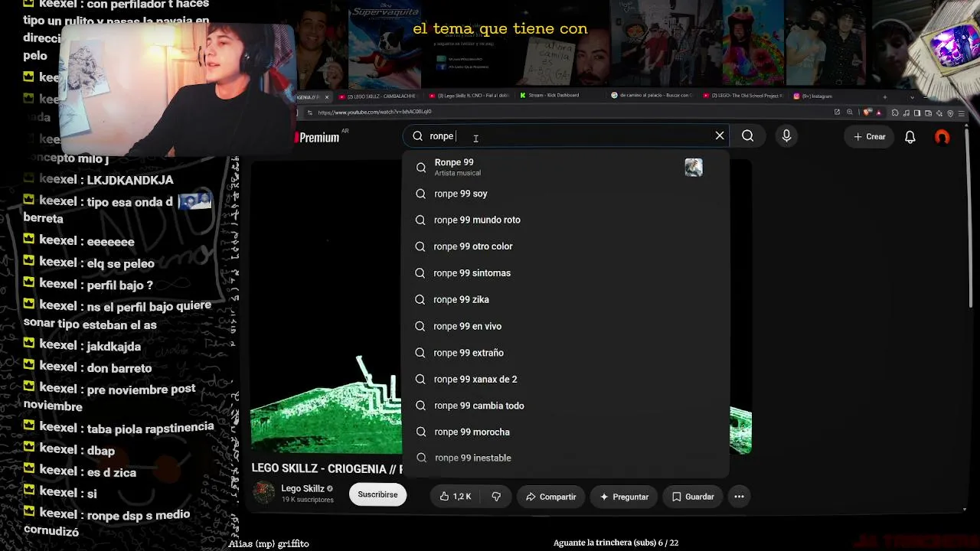Click the Preguntar button

[624, 497]
